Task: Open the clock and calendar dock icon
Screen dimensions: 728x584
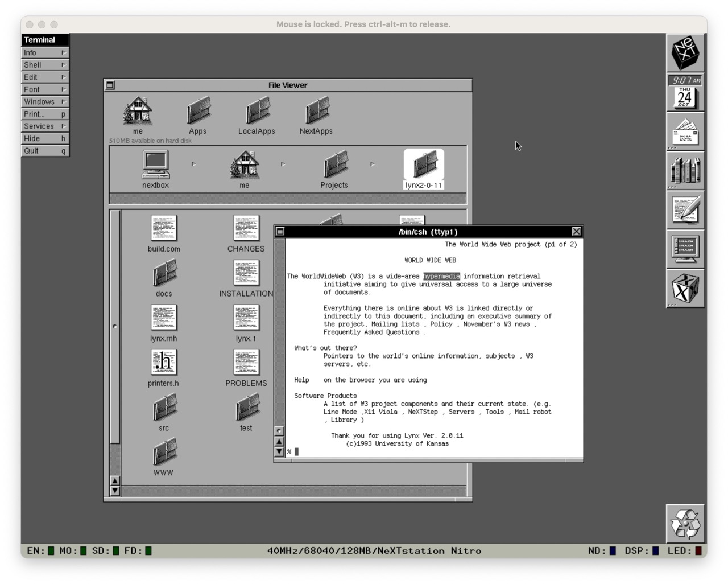Action: pos(685,92)
